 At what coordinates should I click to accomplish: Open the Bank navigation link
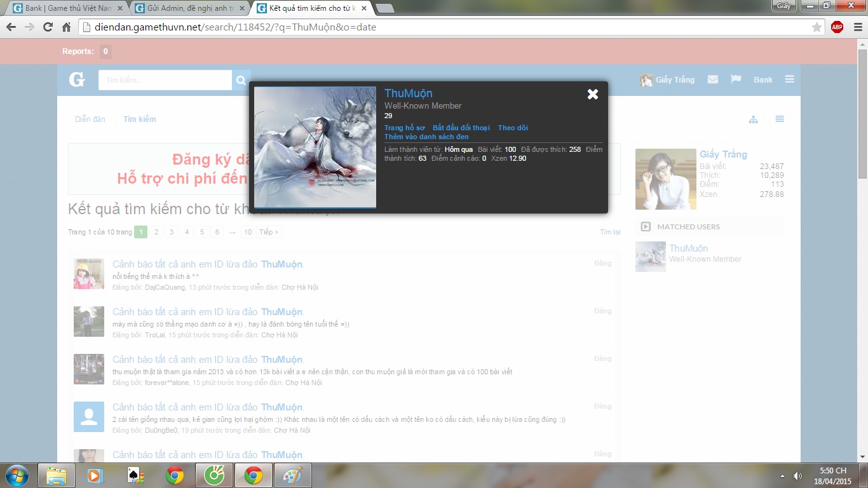[763, 79]
